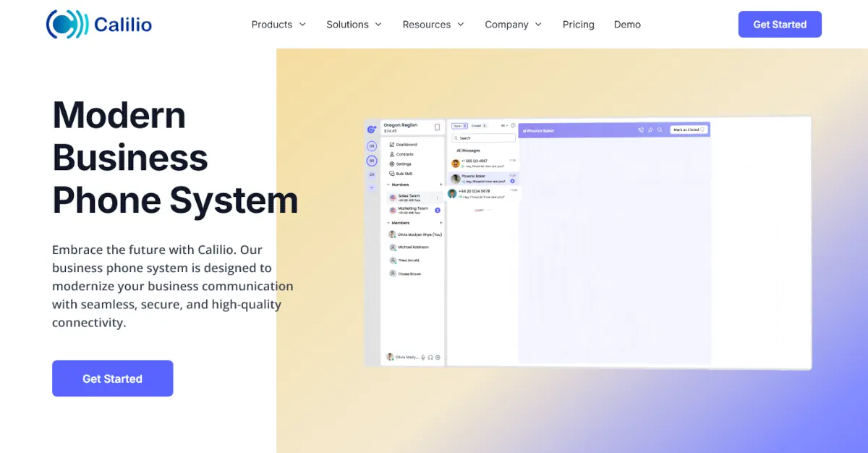Open the Pricing page
Viewport: 868px width, 453px height.
[578, 25]
